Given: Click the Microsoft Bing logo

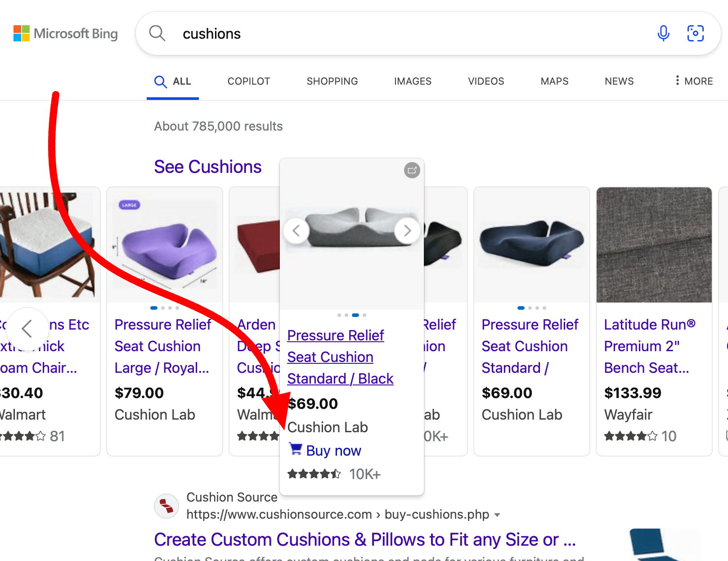Looking at the screenshot, I should pos(65,33).
